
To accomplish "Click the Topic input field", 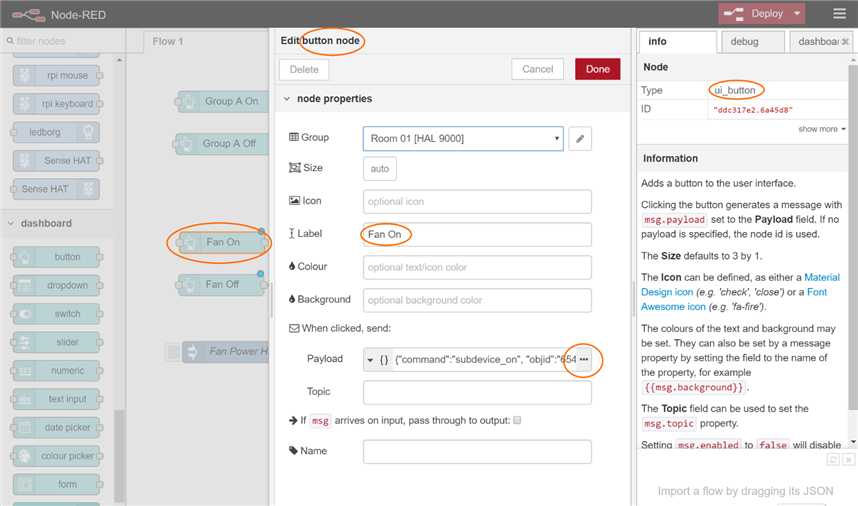I will click(477, 392).
